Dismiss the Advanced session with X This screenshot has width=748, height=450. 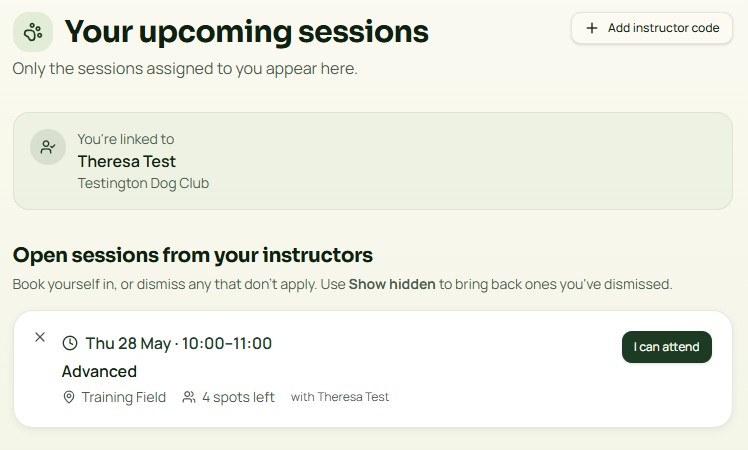(x=40, y=337)
